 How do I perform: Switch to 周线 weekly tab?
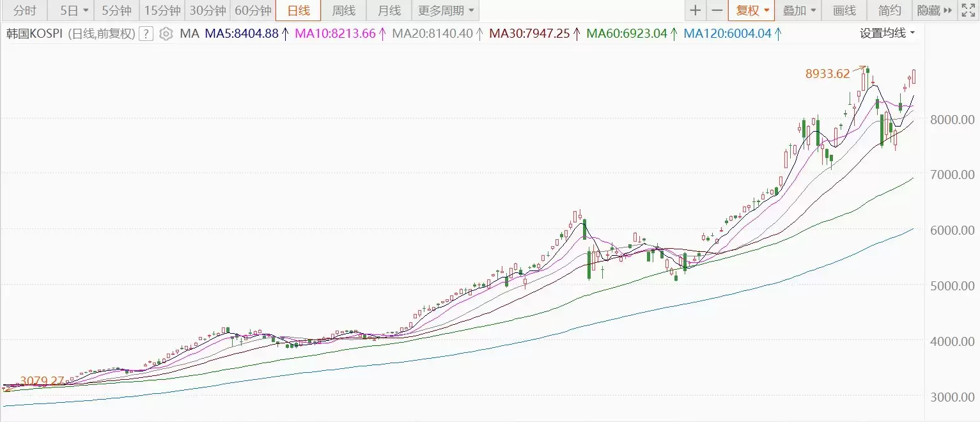point(344,10)
